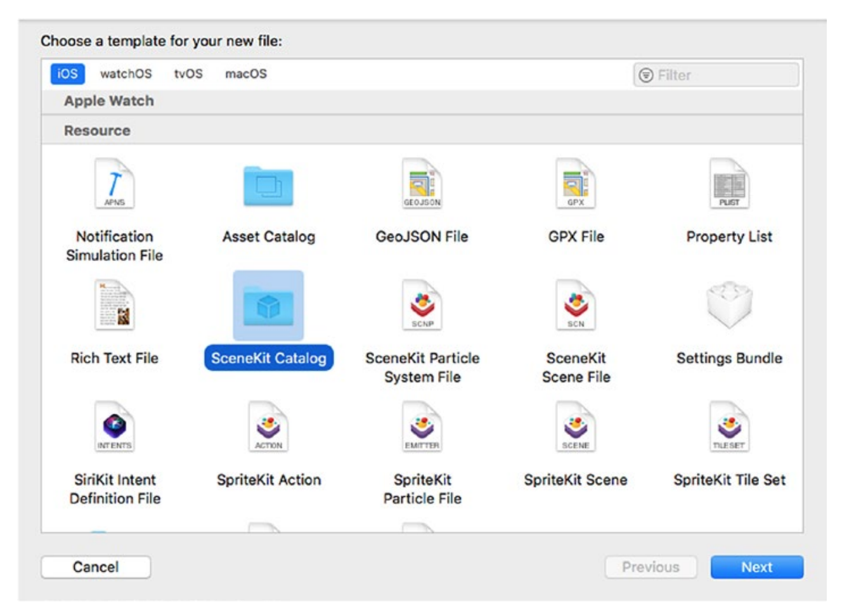The width and height of the screenshot is (842, 616).
Task: Click the "SpriteKit Particle File" label
Action: click(x=422, y=489)
